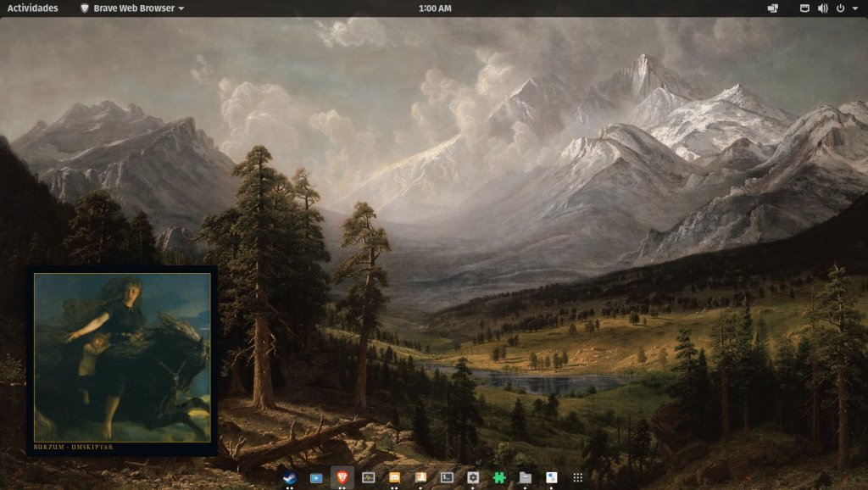
Task: Click the wired network icon in top bar
Action: pos(804,8)
